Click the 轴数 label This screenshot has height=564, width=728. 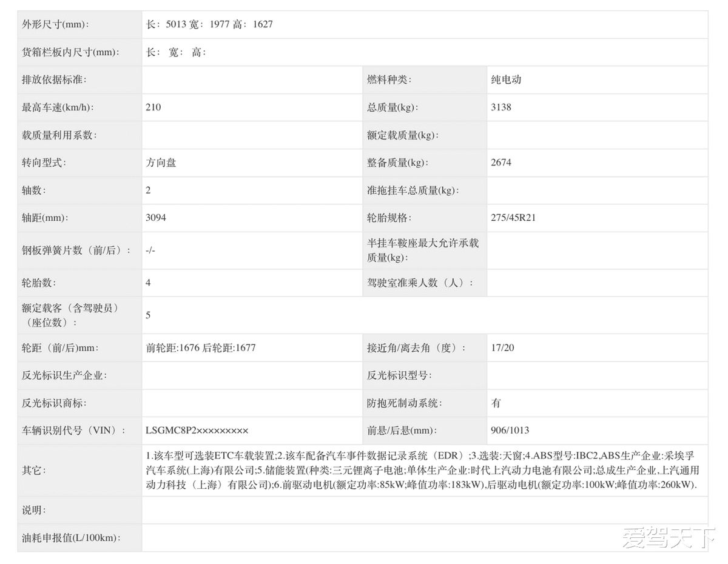pos(34,190)
